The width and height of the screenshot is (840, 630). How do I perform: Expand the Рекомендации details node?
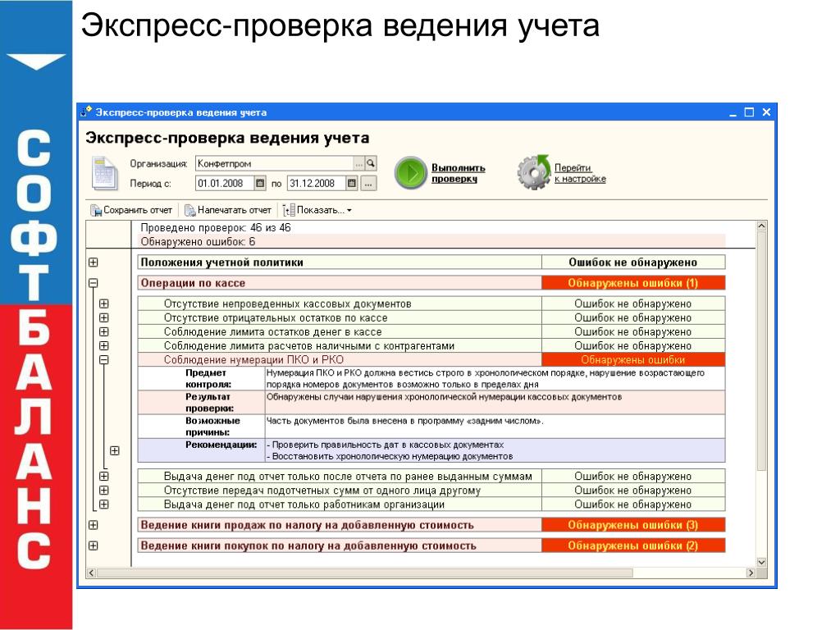pos(115,450)
